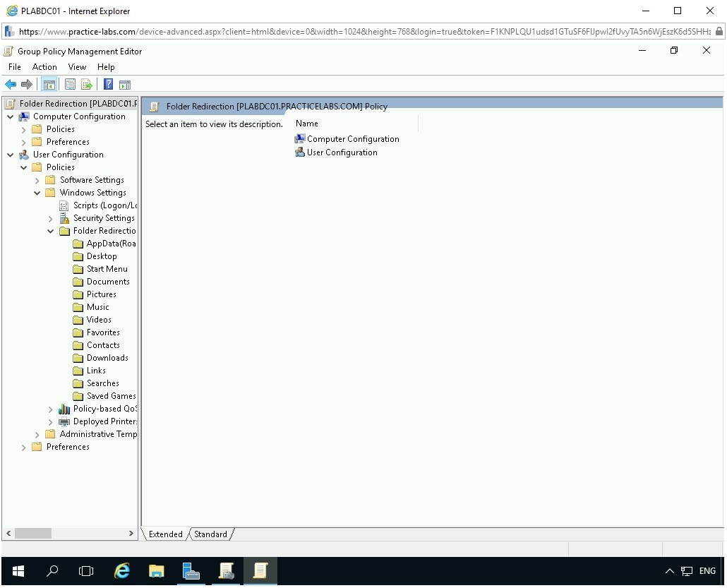727x588 pixels.
Task: Show hidden tray icons chevron
Action: (670, 571)
